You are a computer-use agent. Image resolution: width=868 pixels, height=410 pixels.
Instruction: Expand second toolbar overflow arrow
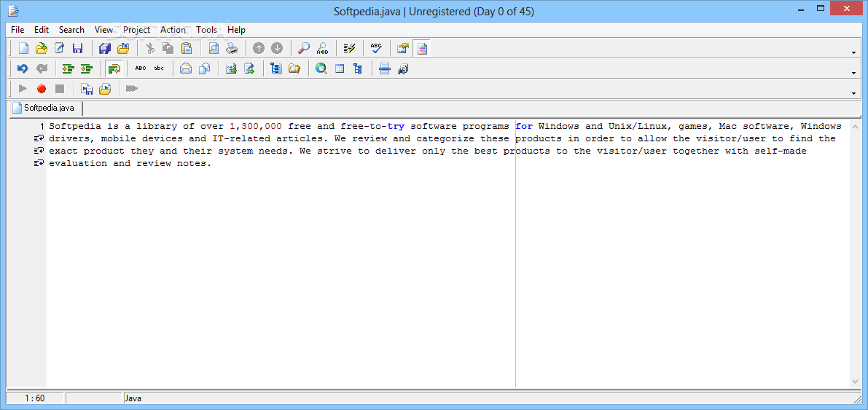point(855,73)
